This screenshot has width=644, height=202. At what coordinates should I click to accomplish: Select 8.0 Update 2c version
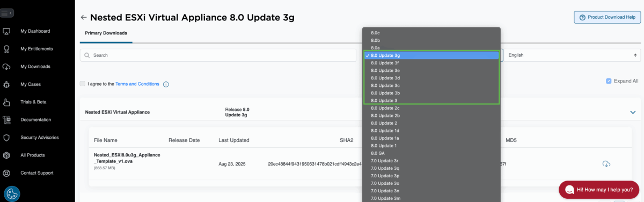(431, 108)
